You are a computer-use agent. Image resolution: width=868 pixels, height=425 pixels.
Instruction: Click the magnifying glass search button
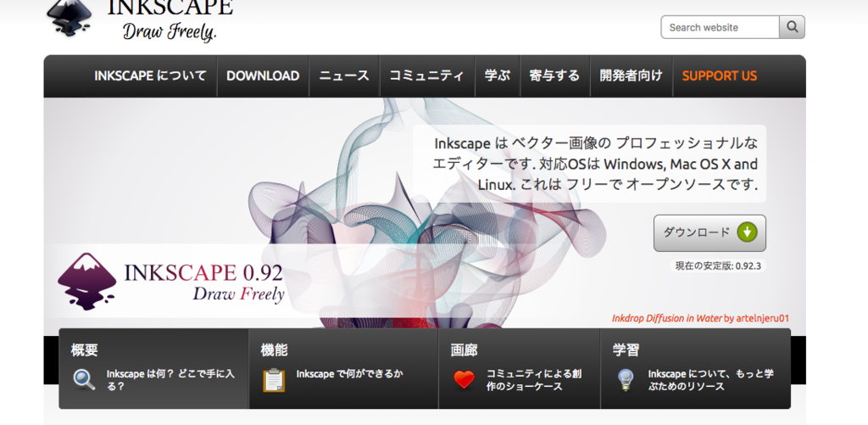pyautogui.click(x=793, y=27)
